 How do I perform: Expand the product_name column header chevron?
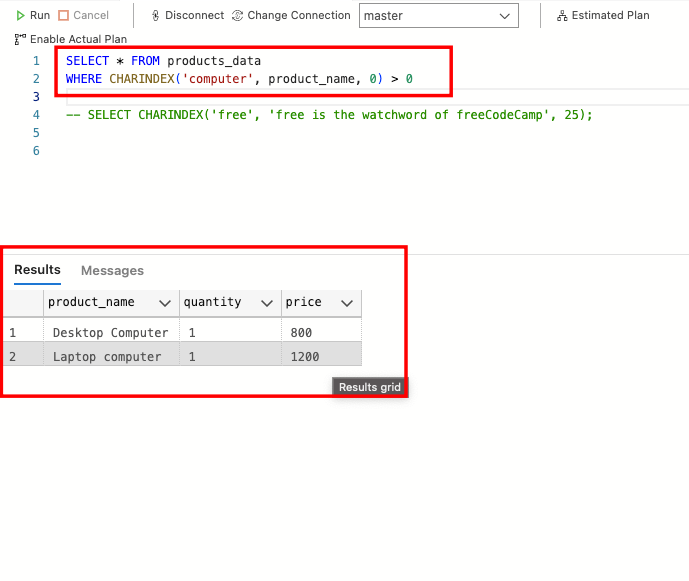pyautogui.click(x=165, y=303)
